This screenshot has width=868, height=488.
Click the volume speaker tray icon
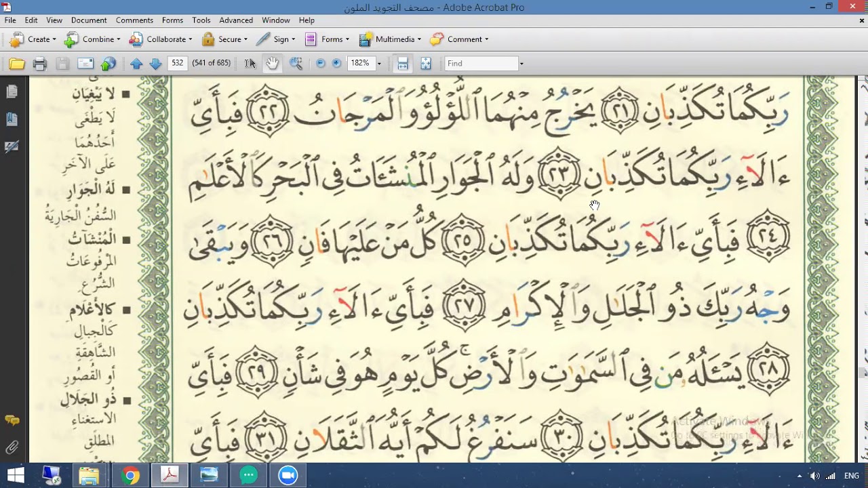click(x=814, y=476)
